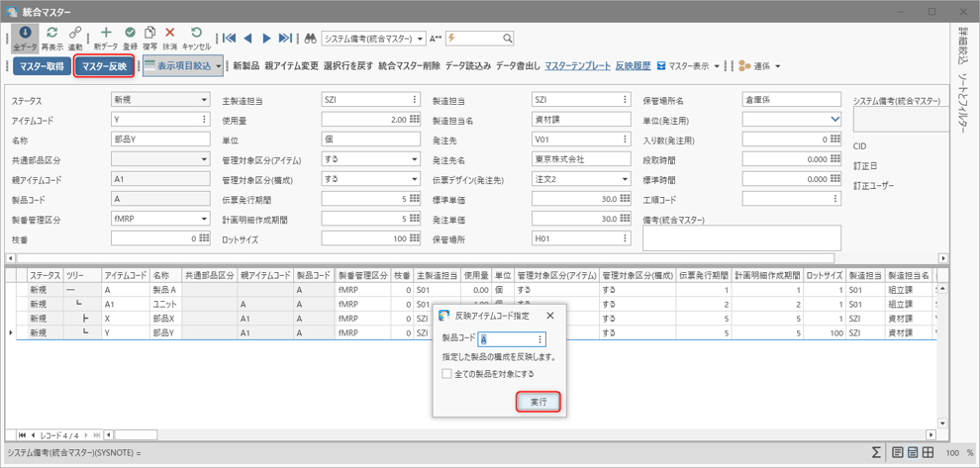Click the 新データ plus icon
980x468 pixels.
(106, 35)
